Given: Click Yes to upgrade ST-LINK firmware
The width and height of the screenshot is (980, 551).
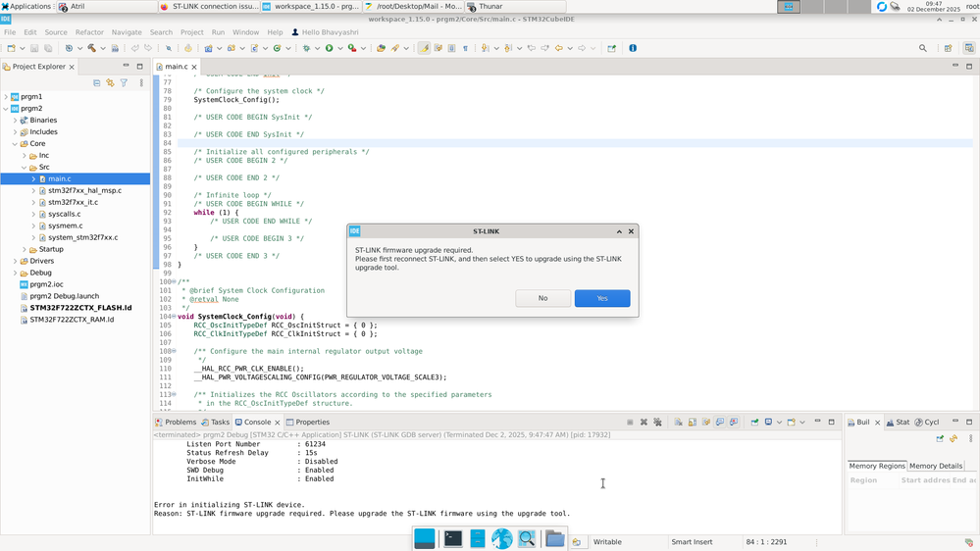Looking at the screenshot, I should tap(601, 298).
